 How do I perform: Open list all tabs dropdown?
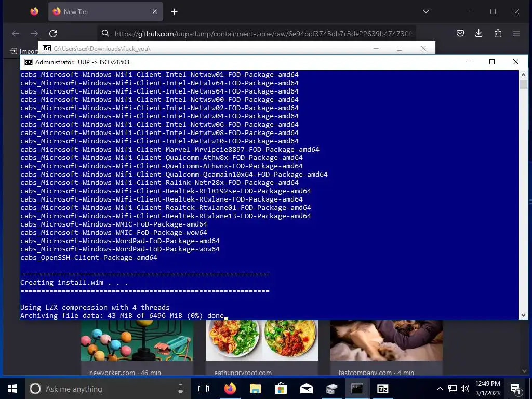(x=426, y=11)
